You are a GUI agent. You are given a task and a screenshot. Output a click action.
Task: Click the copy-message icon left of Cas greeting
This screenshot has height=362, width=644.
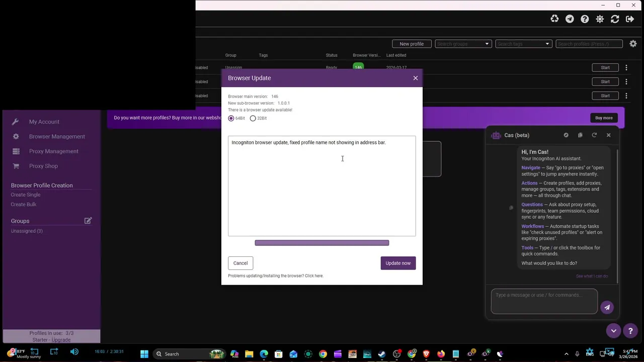(511, 208)
